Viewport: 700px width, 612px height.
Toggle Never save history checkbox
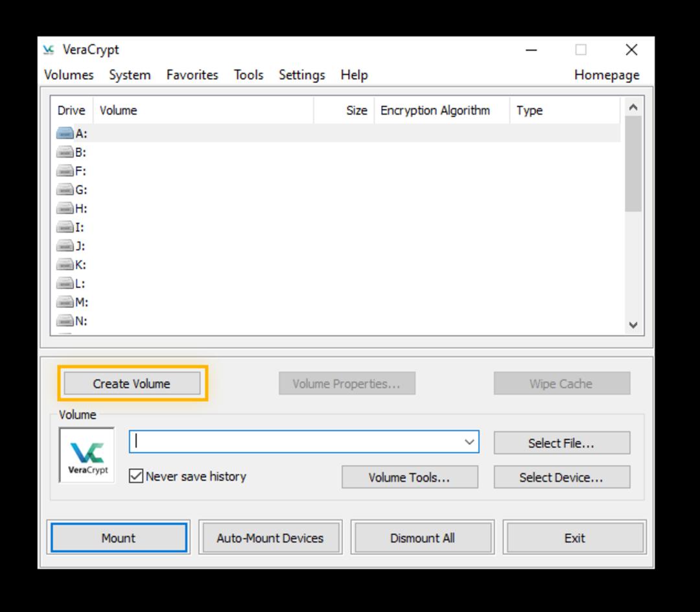(x=136, y=477)
